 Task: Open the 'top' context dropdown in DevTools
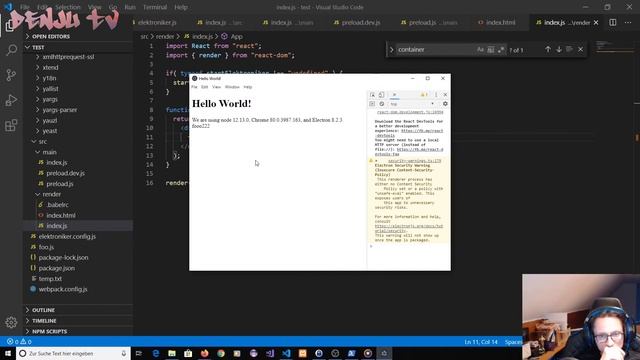tap(412, 104)
